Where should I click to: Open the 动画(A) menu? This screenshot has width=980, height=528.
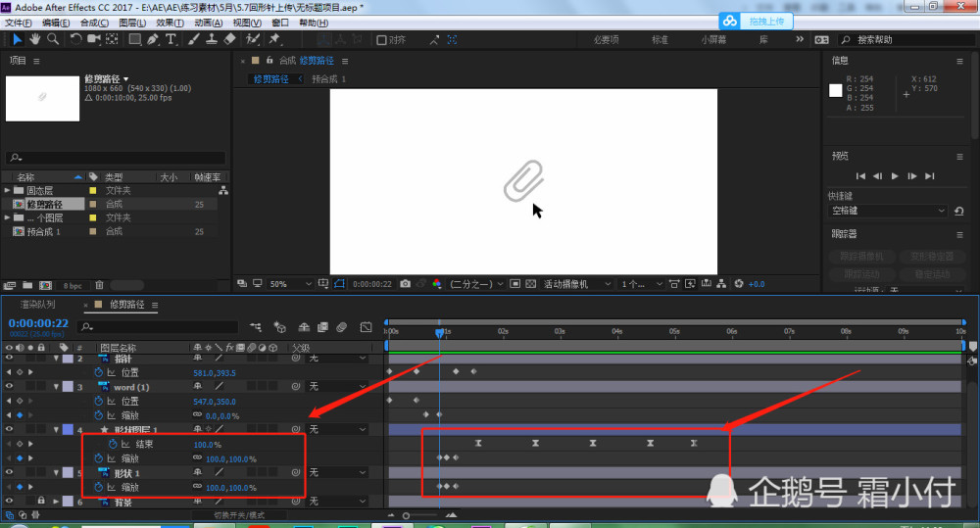(x=208, y=23)
